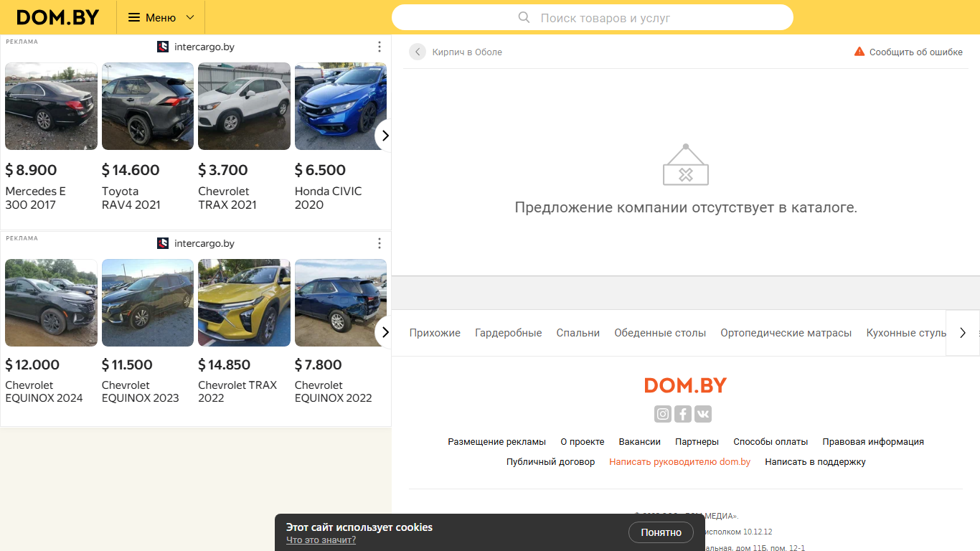Select the Ортопедические матрасы category tab
Viewport: 980px width, 551px height.
(x=786, y=333)
